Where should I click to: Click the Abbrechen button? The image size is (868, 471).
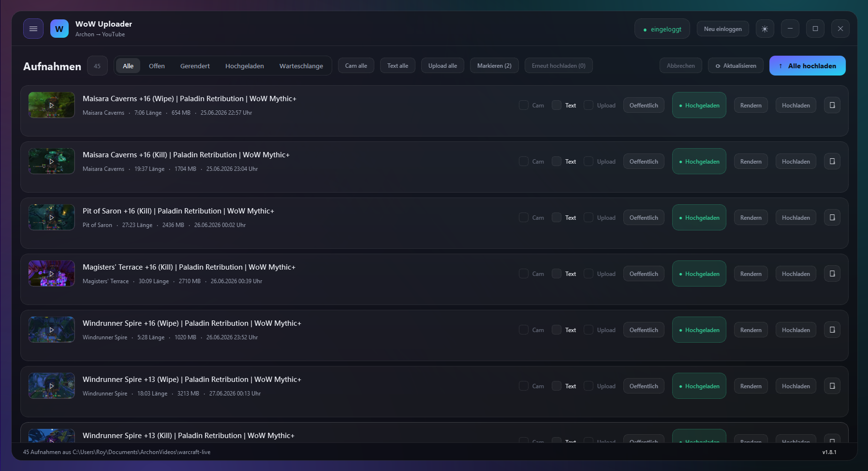click(681, 66)
